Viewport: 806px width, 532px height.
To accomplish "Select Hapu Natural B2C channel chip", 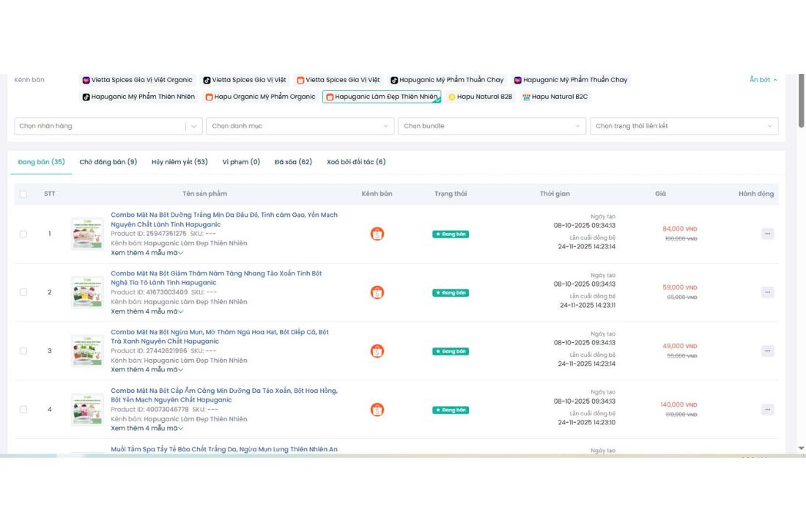I will [555, 97].
